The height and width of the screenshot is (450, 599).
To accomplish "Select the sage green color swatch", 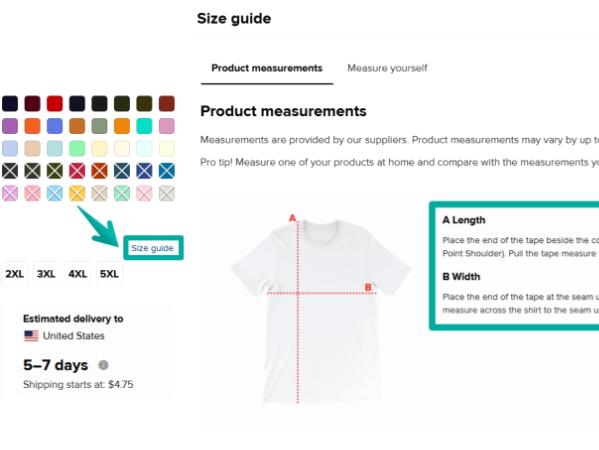I will (99, 126).
